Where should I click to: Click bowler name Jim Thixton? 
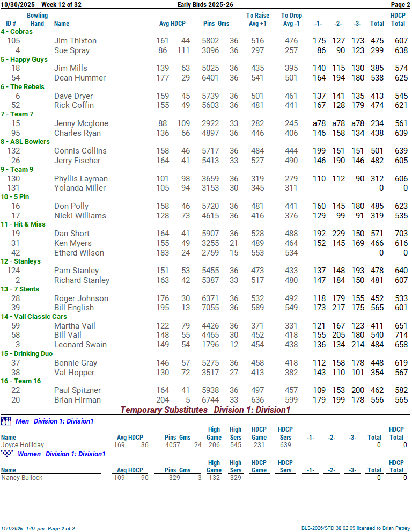pos(75,41)
